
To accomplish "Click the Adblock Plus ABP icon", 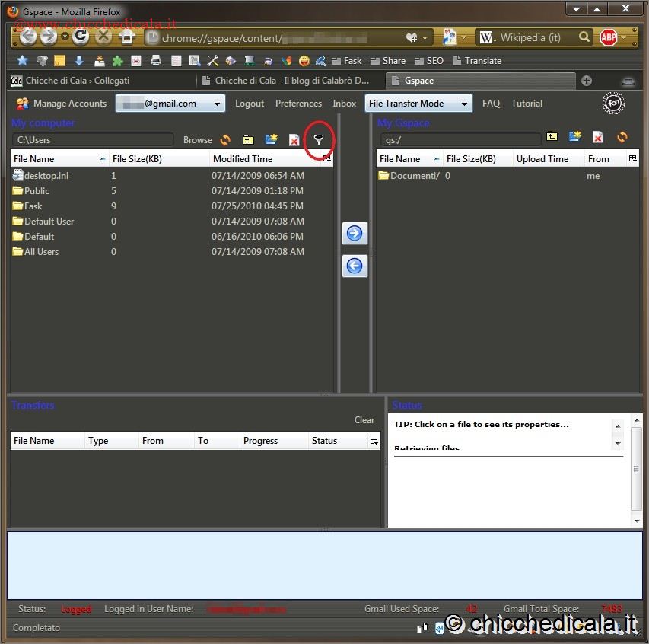I will pos(609,37).
